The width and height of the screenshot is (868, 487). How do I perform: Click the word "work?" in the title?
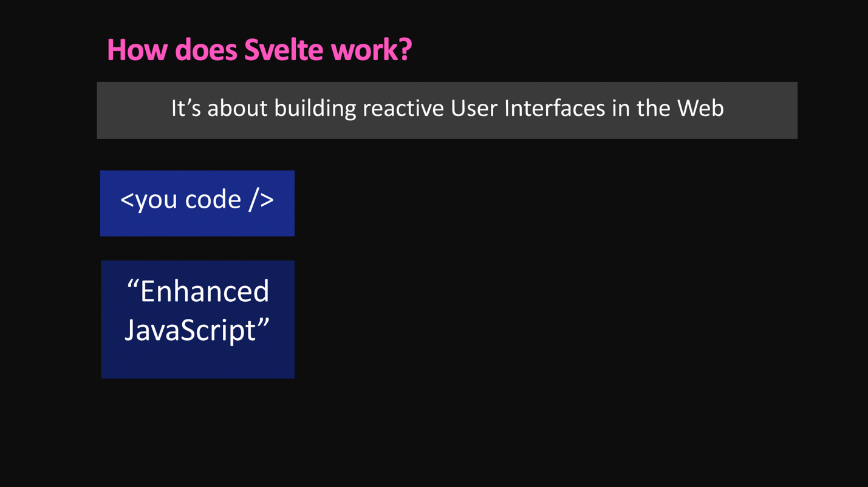click(372, 50)
